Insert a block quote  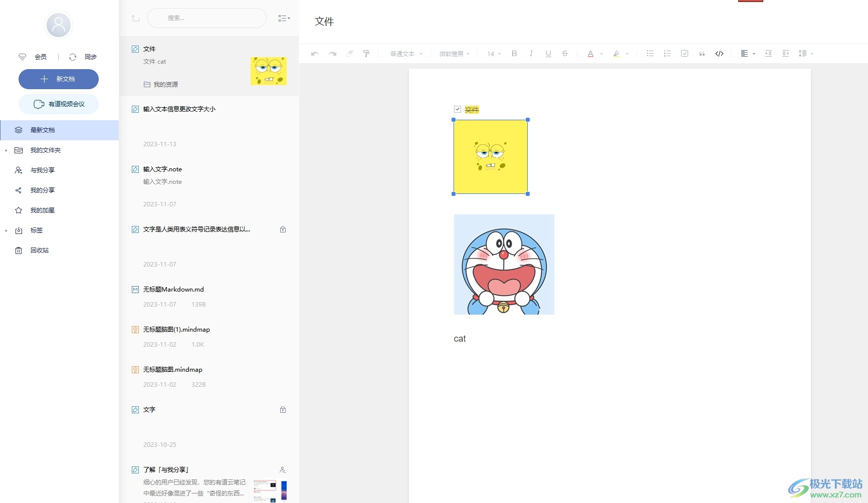coord(702,54)
